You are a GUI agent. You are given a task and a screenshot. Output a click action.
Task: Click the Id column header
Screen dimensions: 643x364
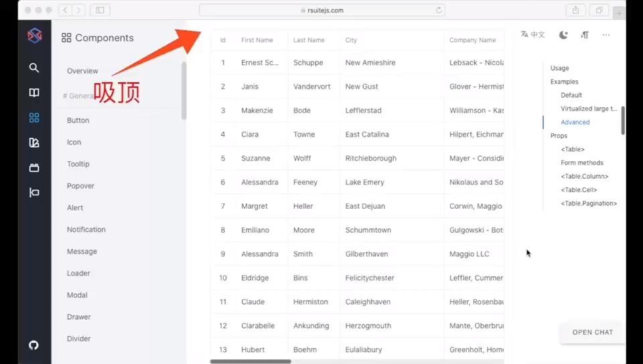222,40
